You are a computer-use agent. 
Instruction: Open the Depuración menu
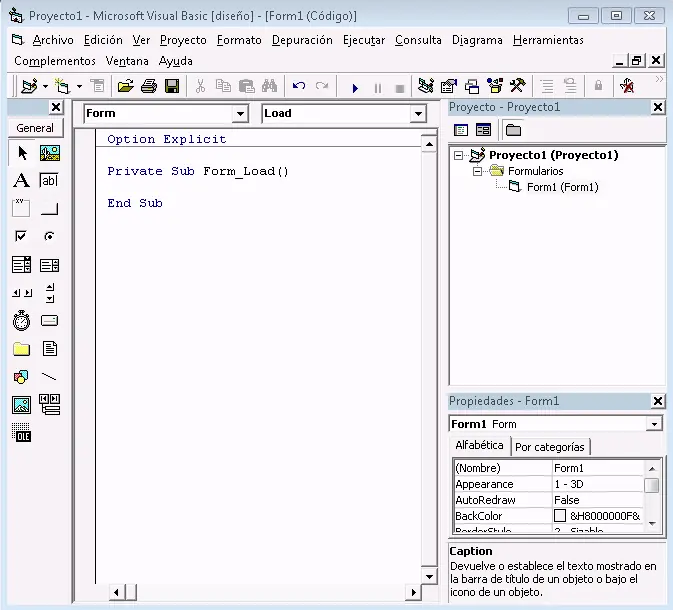(x=302, y=40)
